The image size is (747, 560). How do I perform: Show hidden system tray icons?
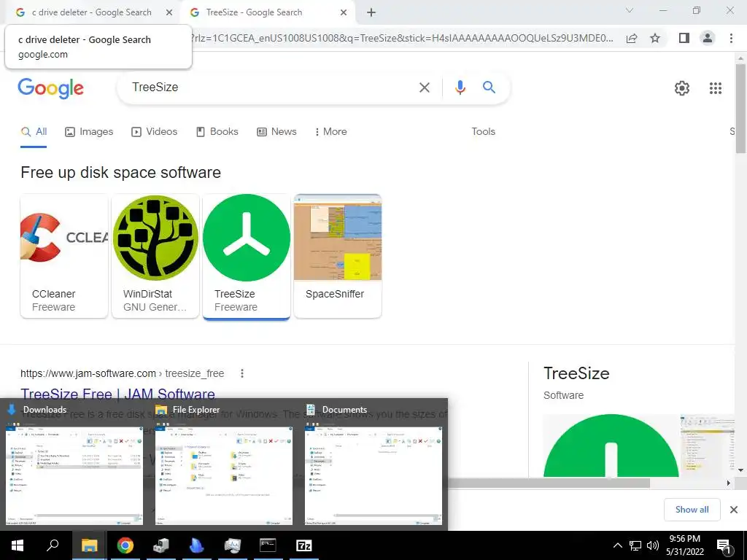tap(617, 545)
